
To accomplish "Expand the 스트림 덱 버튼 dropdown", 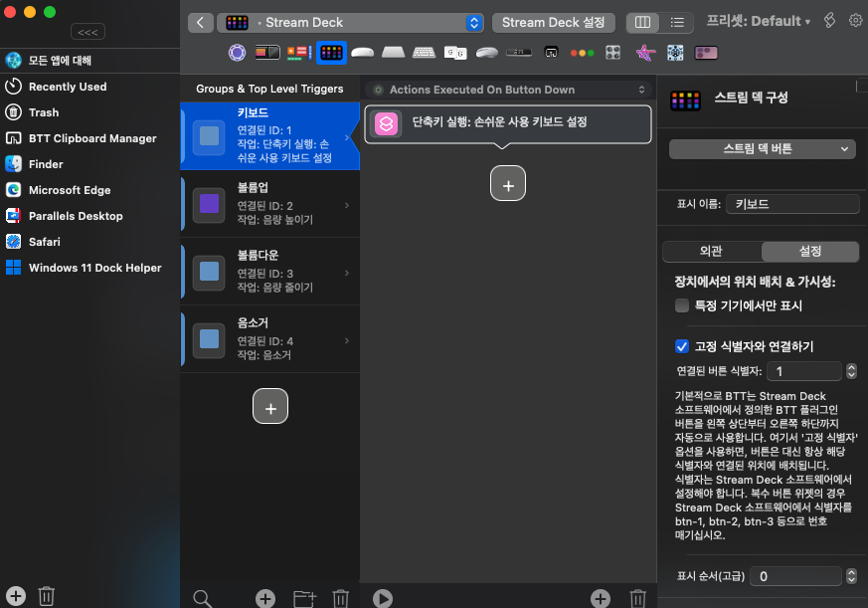I will [x=762, y=148].
